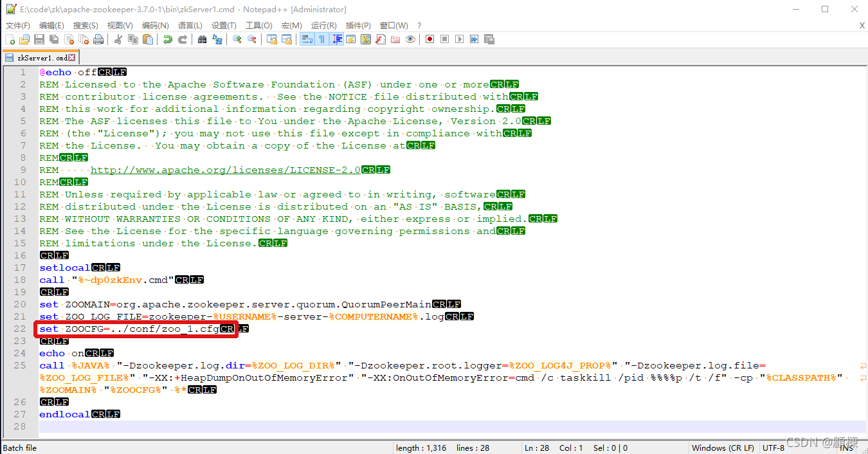Viewport: 868px width, 454px height.
Task: Expand the 窗口(W) menu
Action: coord(393,25)
